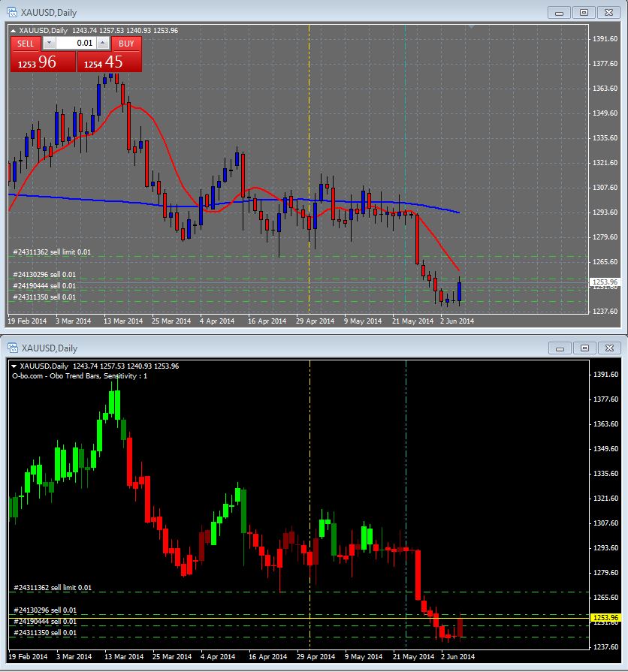Click the SELL button in top chart
The image size is (628, 672).
coord(26,44)
